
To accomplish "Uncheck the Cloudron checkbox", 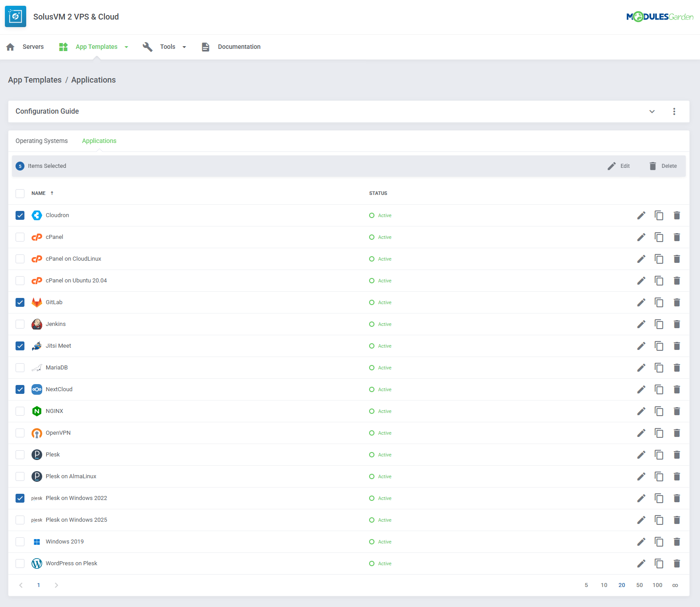I will click(20, 215).
